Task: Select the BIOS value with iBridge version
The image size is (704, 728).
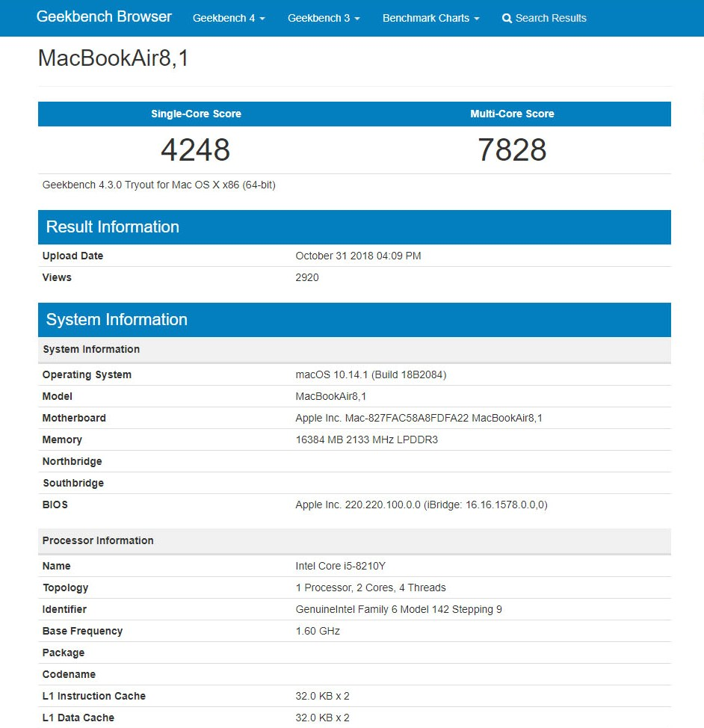Action: point(422,505)
